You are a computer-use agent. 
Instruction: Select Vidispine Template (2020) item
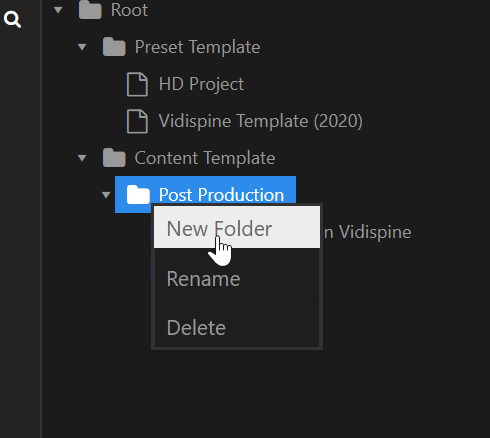click(260, 121)
